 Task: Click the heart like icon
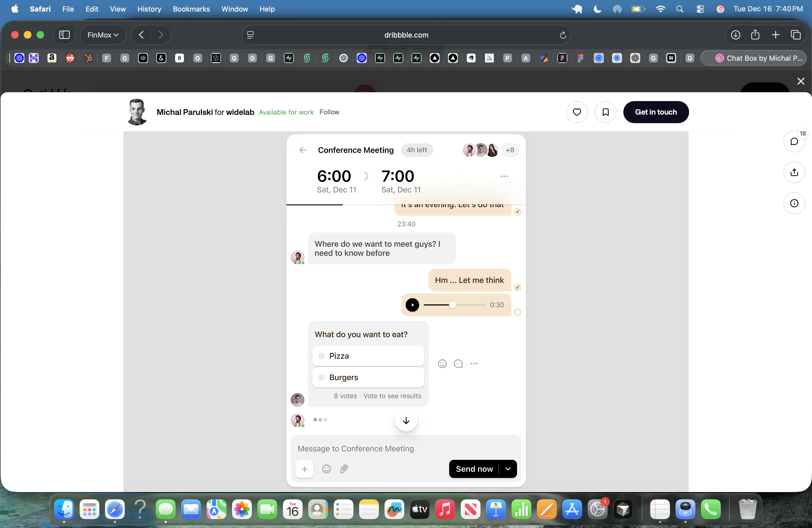[x=577, y=112]
